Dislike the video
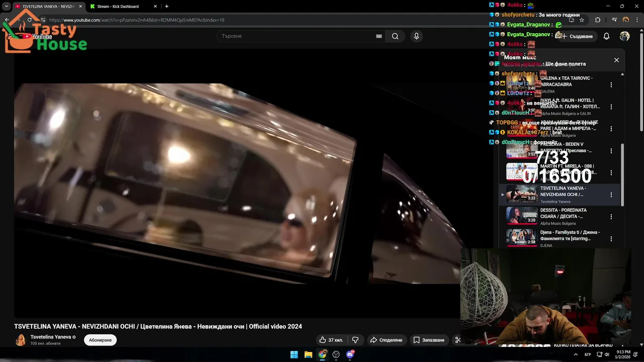644x362 pixels. point(355,340)
